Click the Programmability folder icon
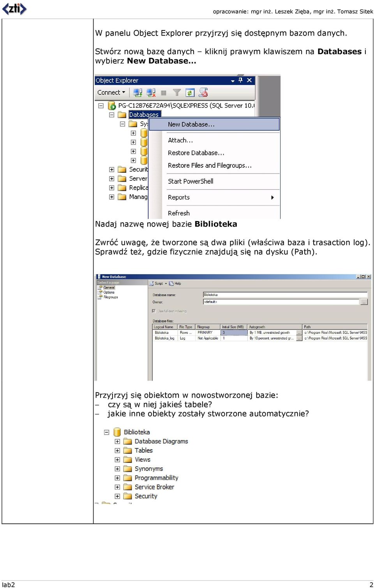Image resolution: width=374 pixels, height=588 pixels. point(128,478)
